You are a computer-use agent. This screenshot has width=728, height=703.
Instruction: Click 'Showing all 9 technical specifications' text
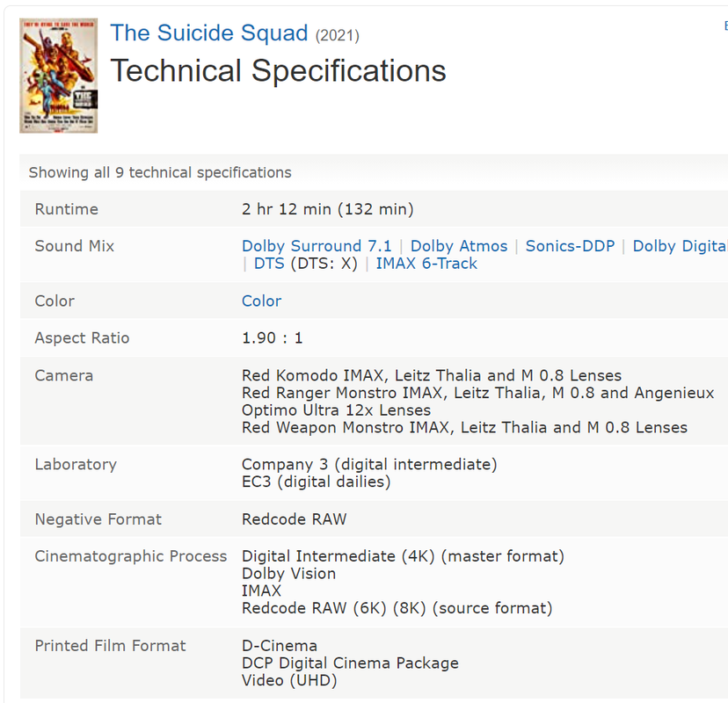160,172
